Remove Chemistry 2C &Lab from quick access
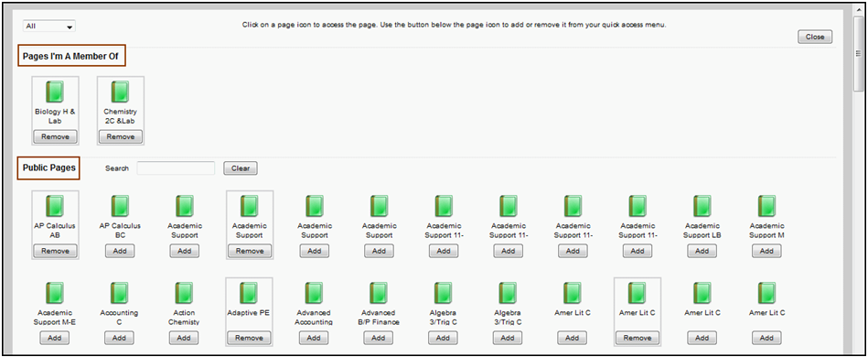 tap(120, 137)
